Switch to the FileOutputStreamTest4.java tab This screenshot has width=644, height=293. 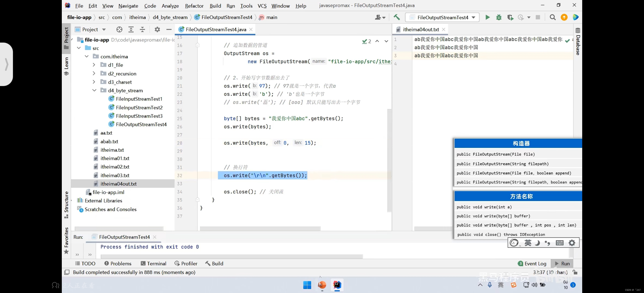pos(214,29)
